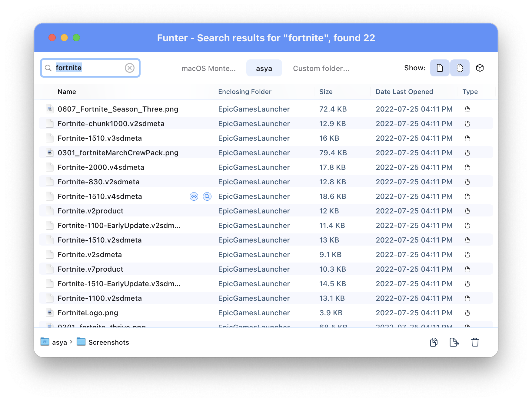Click inside the fortnite search field
This screenshot has width=532, height=402.
[x=90, y=68]
